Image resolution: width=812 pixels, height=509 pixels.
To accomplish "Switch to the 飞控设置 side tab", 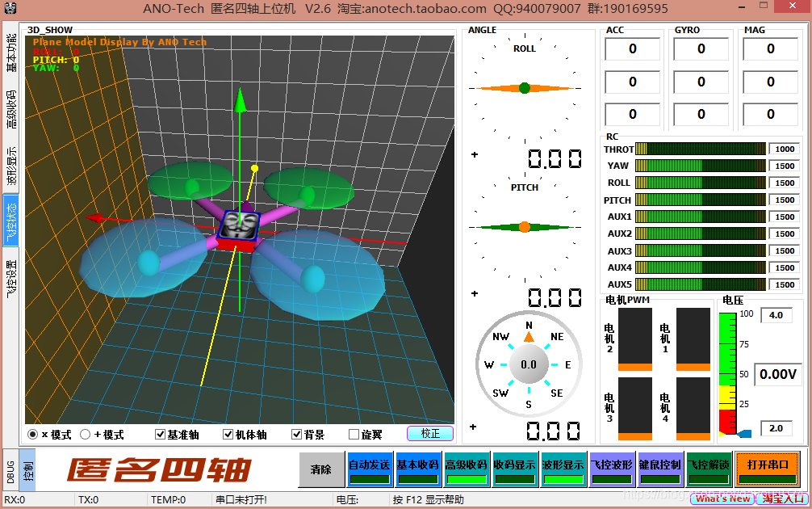I will (10, 279).
